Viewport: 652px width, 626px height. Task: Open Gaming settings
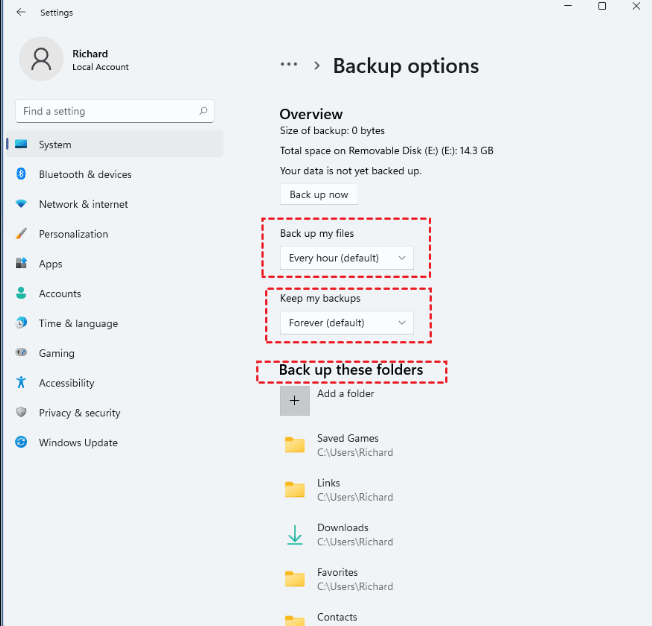point(115,353)
